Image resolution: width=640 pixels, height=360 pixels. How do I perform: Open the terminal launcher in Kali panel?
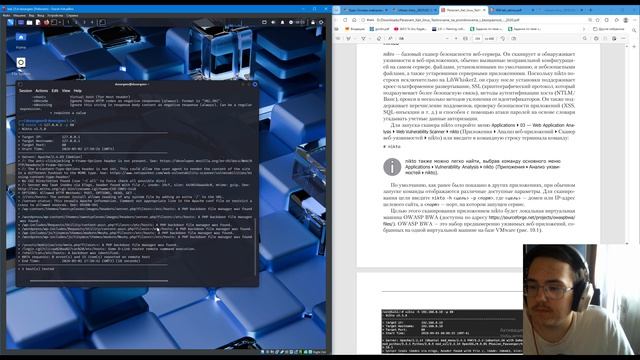[54, 22]
